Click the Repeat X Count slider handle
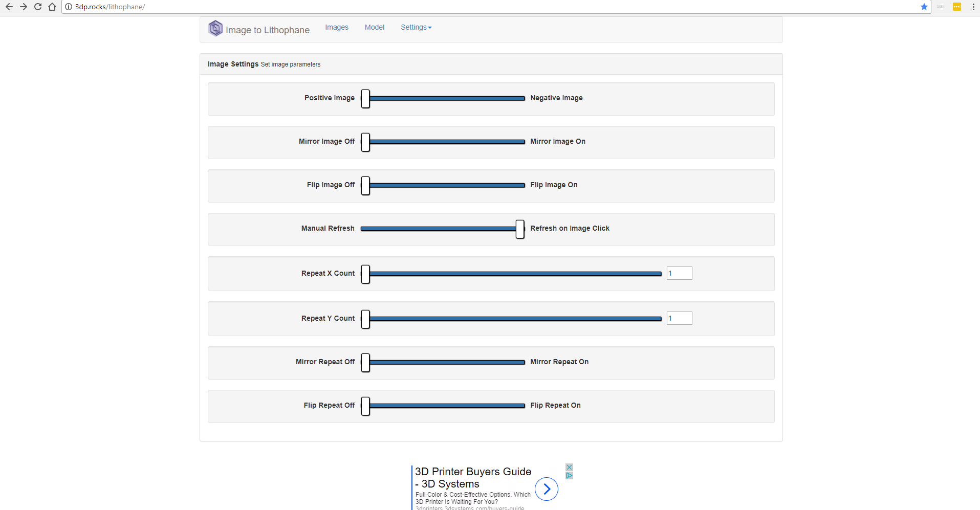Screen dimensions: 980x510 [365, 274]
